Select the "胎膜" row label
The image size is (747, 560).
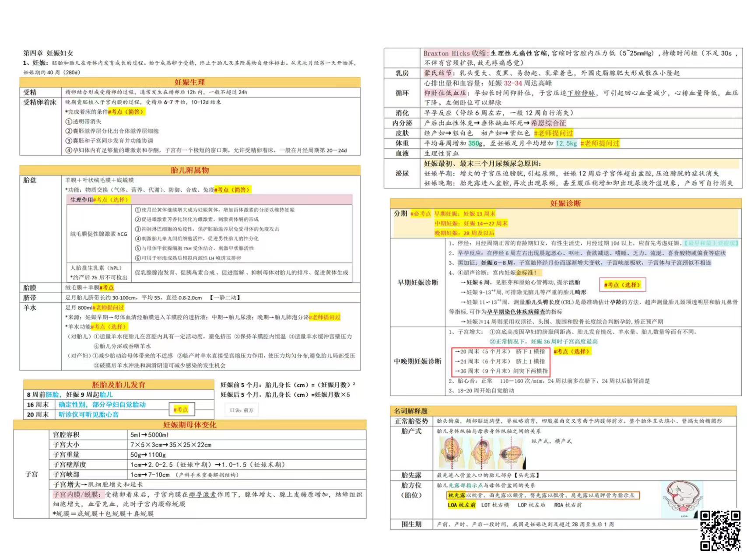[x=30, y=287]
